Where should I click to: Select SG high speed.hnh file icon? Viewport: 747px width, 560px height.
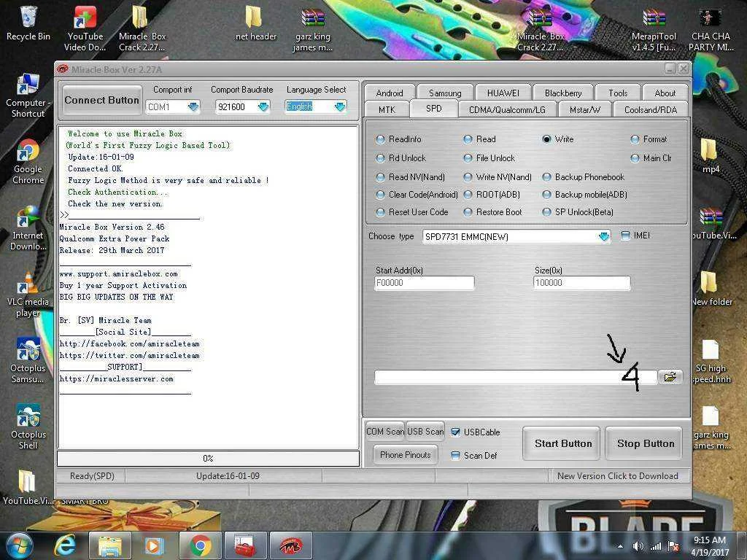pyautogui.click(x=712, y=362)
